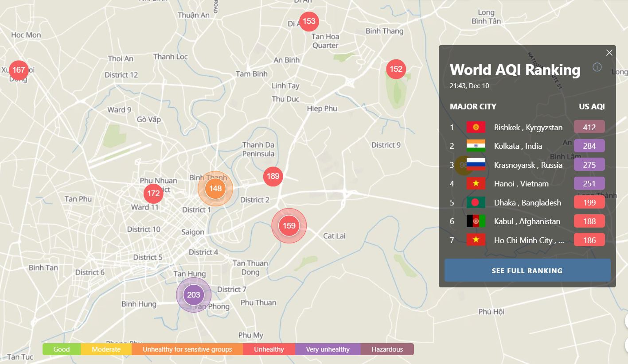Click the 412 AQI badge for Bishkek
Viewport: 628px width, 364px height.
click(x=589, y=128)
